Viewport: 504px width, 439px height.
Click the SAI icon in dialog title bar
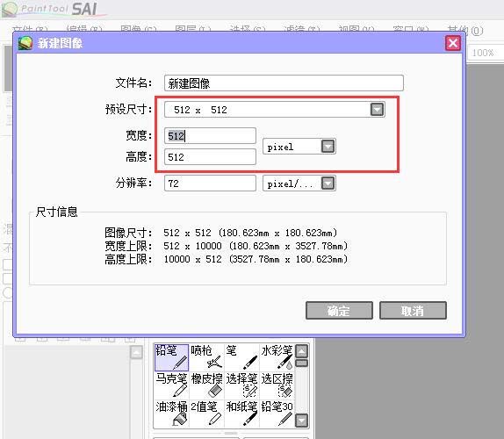click(x=25, y=43)
